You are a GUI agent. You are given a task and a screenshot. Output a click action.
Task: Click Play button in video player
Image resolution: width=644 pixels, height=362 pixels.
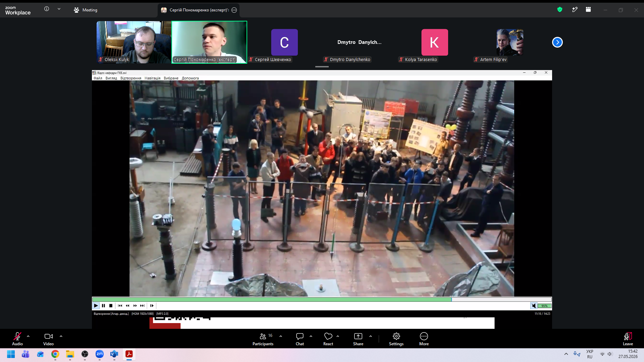tap(96, 306)
